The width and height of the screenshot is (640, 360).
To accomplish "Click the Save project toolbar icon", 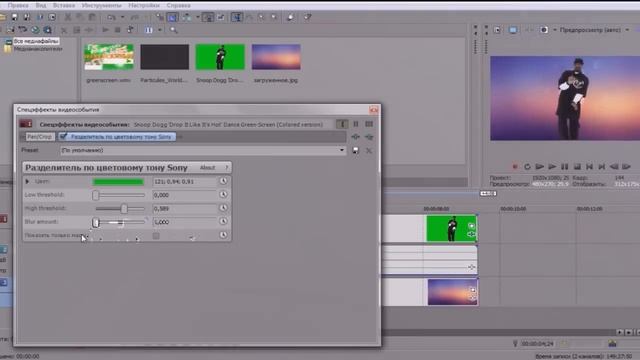I will click(x=14, y=17).
